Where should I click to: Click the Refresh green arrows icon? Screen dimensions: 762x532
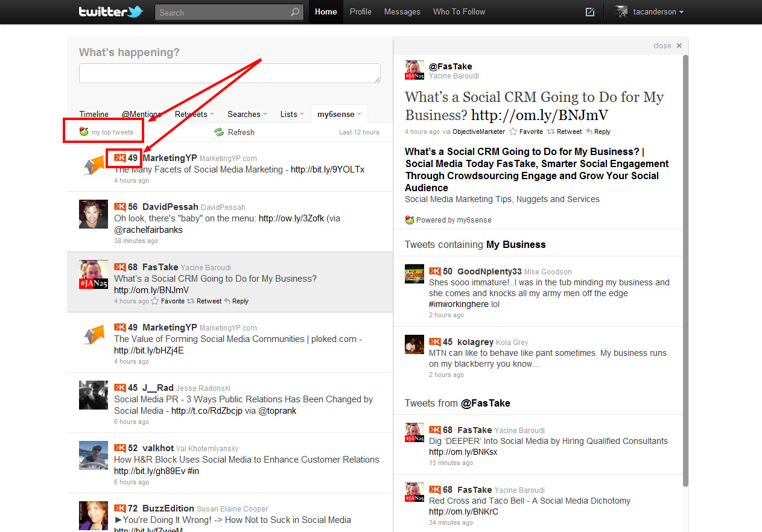coord(219,132)
